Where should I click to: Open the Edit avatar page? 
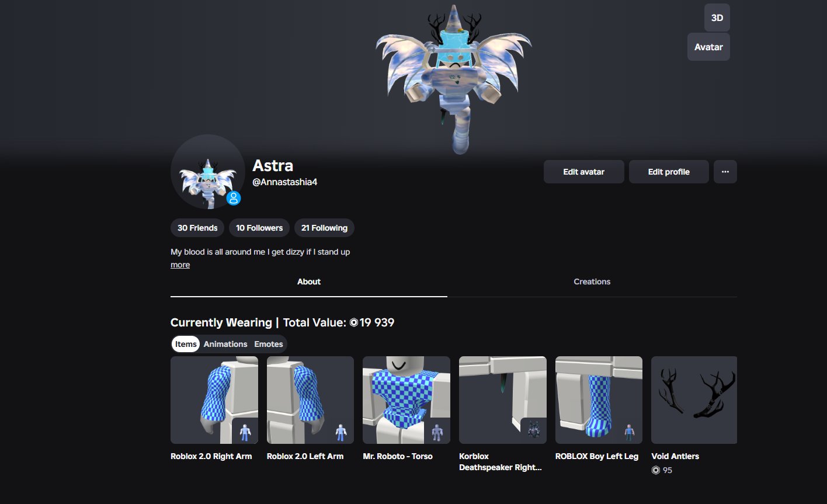pos(583,172)
